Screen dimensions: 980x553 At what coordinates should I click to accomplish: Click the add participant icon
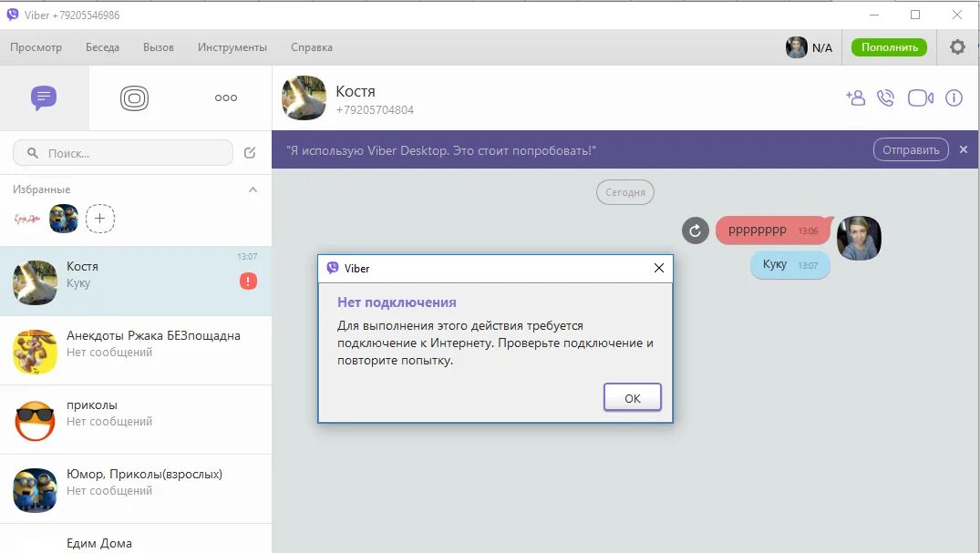pyautogui.click(x=856, y=98)
